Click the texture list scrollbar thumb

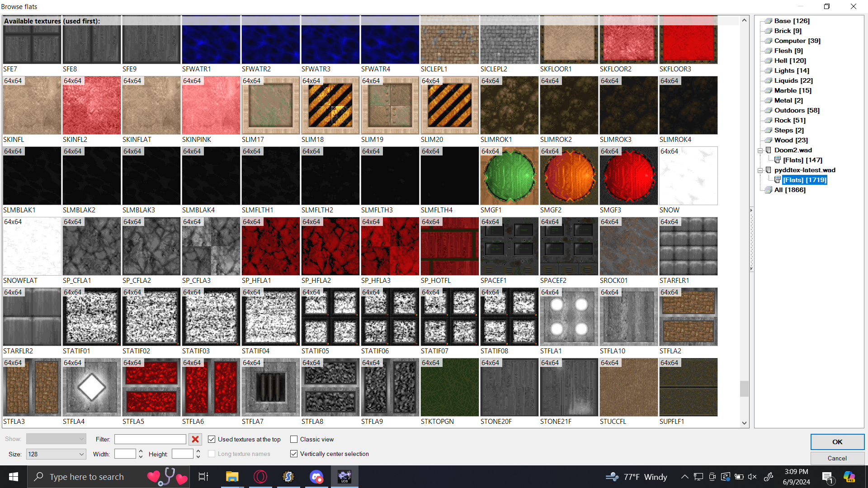coord(744,389)
